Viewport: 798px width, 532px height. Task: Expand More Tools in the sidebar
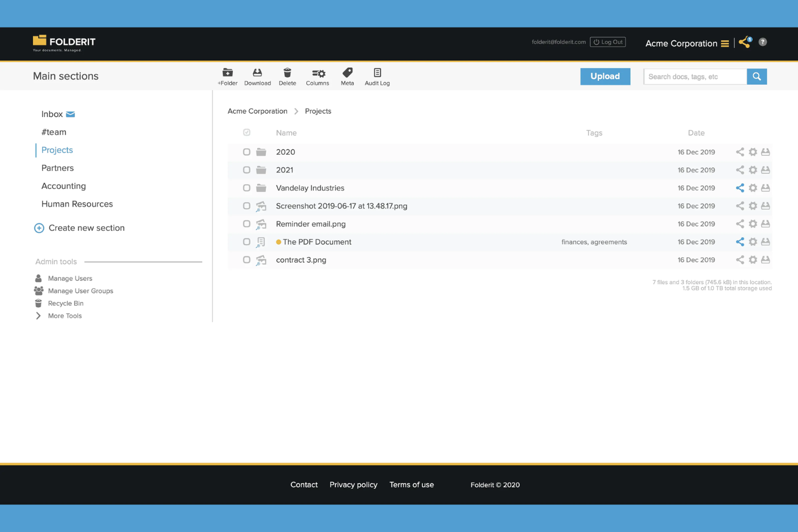(65, 315)
